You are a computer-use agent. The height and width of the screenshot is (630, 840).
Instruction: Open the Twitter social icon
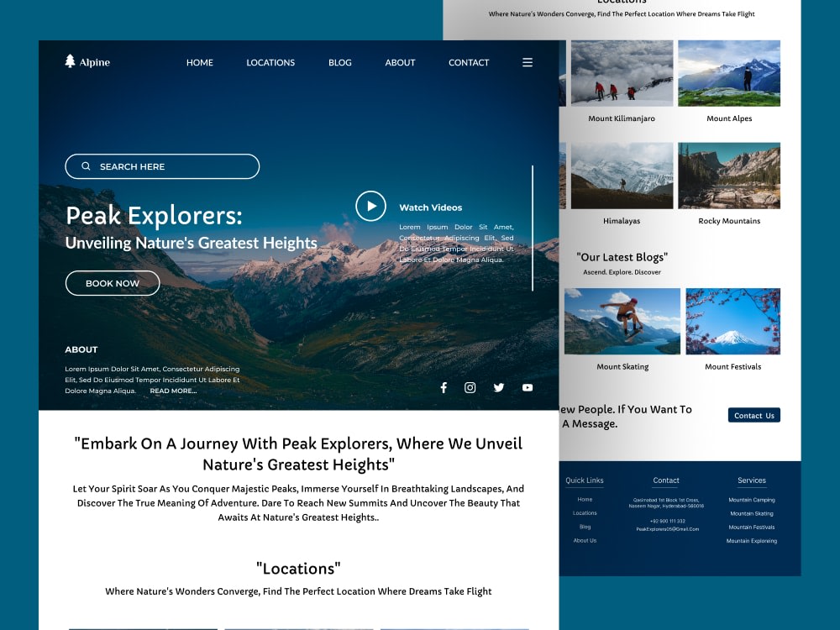coord(499,387)
